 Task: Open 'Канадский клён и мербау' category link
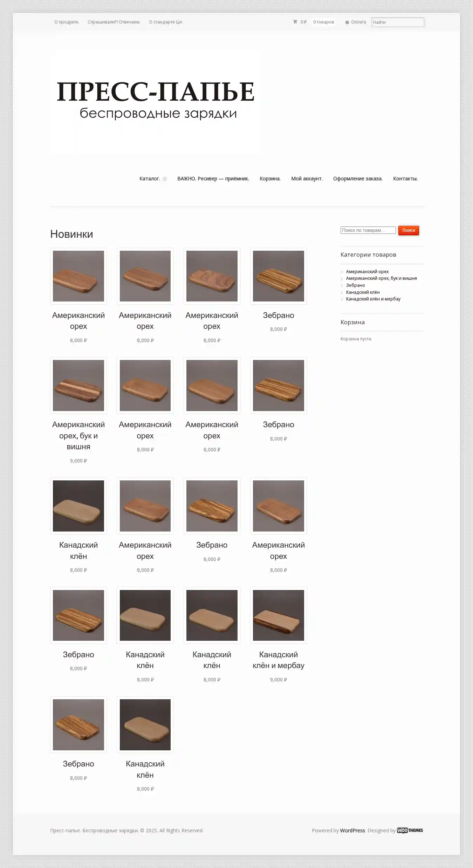click(x=373, y=299)
